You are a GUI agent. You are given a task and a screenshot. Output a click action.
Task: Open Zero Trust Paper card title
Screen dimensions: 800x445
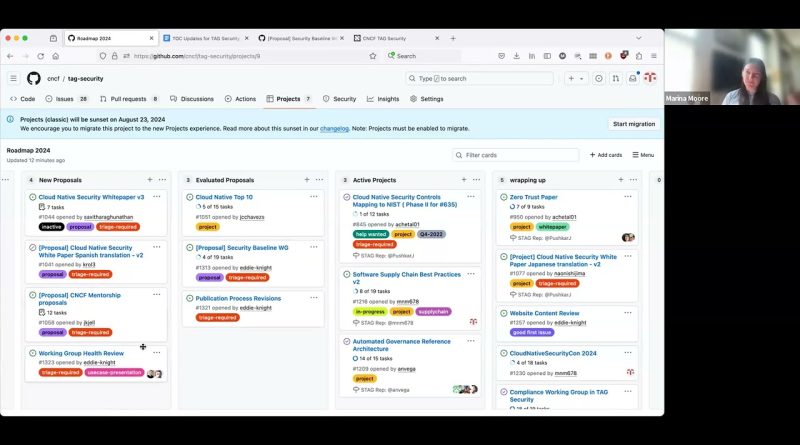pyautogui.click(x=534, y=197)
